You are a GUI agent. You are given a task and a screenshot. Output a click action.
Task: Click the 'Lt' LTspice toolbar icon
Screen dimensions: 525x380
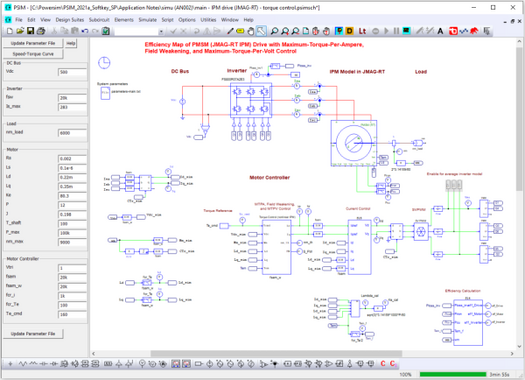click(x=362, y=31)
